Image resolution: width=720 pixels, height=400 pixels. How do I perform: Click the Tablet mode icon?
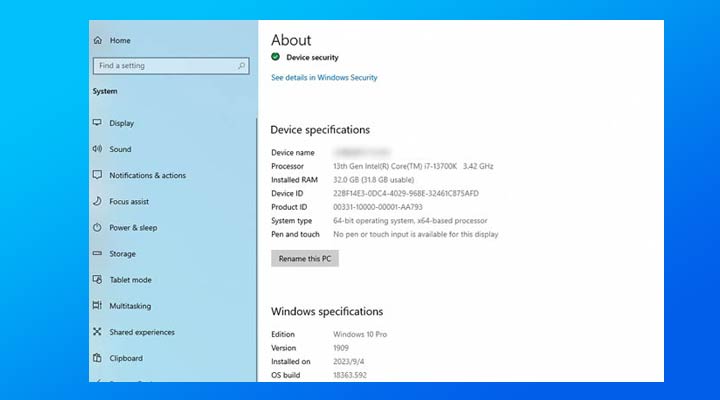[x=97, y=279]
